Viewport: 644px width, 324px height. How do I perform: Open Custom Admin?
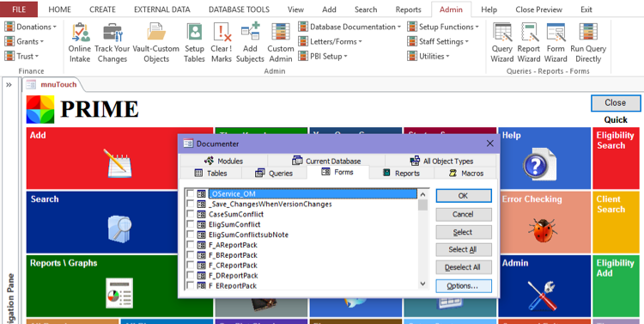[x=281, y=43]
